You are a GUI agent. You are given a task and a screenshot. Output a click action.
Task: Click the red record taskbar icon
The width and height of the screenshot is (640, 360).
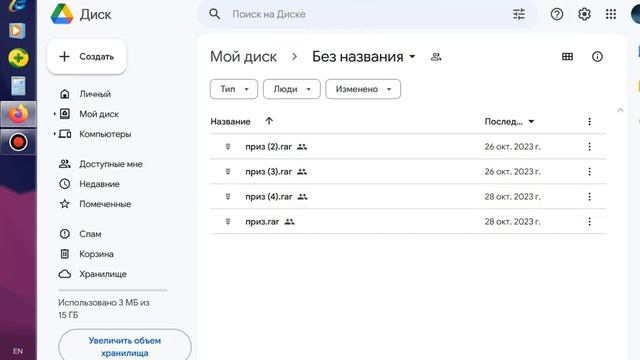click(x=18, y=142)
